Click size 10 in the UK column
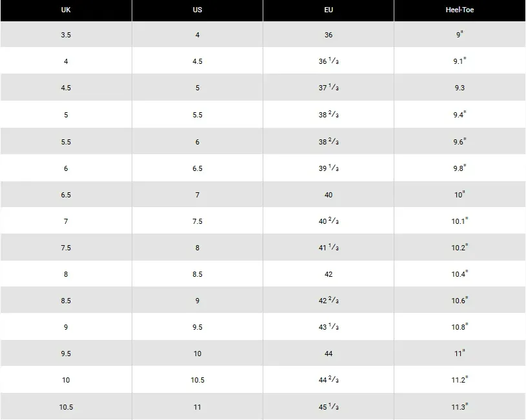The width and height of the screenshot is (526, 420). pyautogui.click(x=66, y=380)
